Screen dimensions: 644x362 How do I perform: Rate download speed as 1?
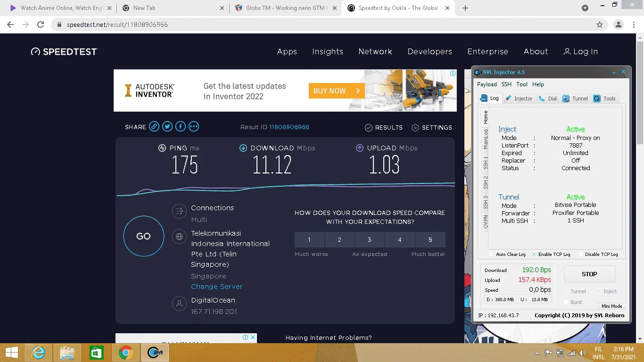pos(309,240)
